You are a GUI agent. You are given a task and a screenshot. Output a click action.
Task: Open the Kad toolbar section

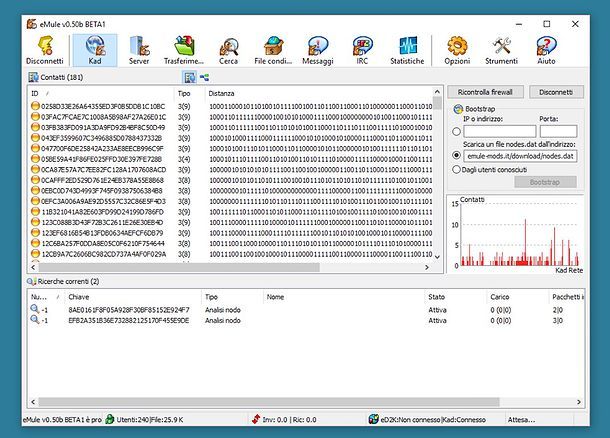pyautogui.click(x=95, y=50)
